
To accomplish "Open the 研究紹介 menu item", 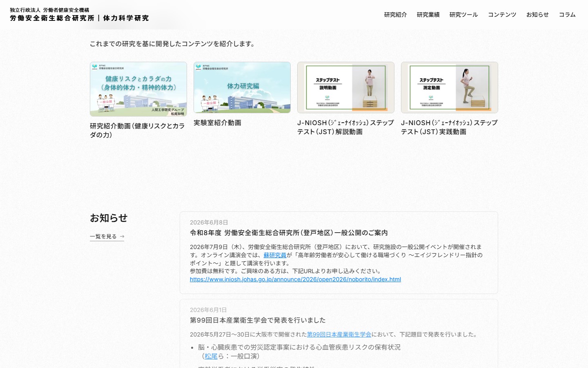I will click(395, 15).
